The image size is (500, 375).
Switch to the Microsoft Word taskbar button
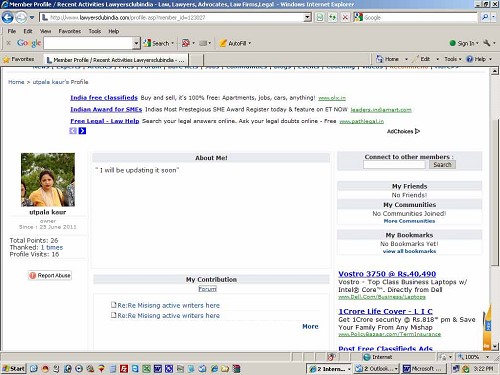(424, 369)
